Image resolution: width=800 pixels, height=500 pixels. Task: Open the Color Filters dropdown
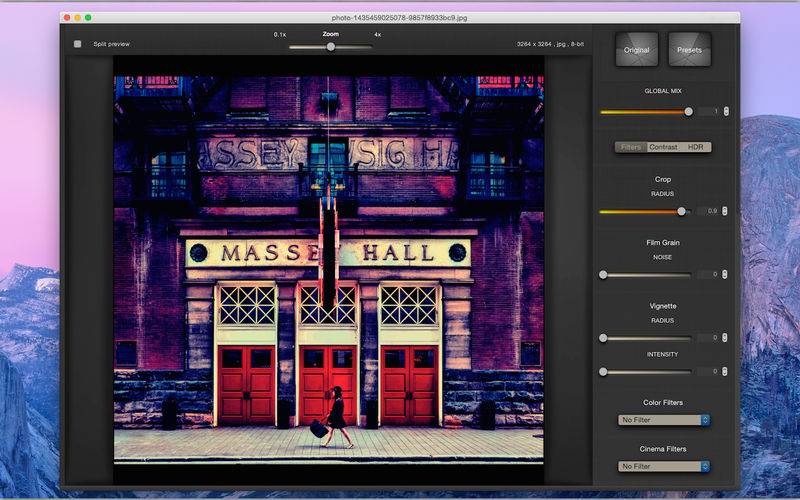[664, 420]
